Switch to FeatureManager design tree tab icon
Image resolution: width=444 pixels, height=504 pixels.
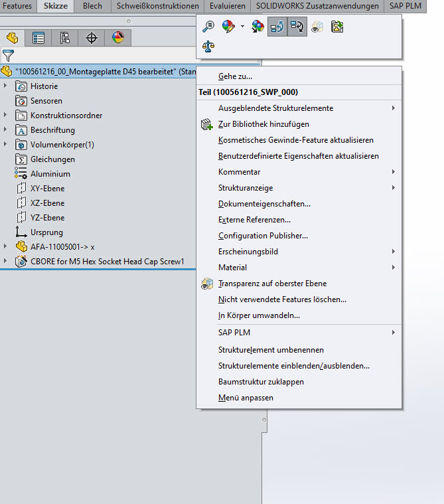tap(12, 38)
